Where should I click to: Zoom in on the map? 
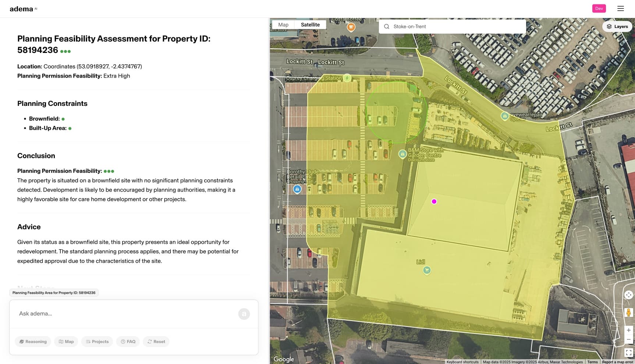(628, 330)
